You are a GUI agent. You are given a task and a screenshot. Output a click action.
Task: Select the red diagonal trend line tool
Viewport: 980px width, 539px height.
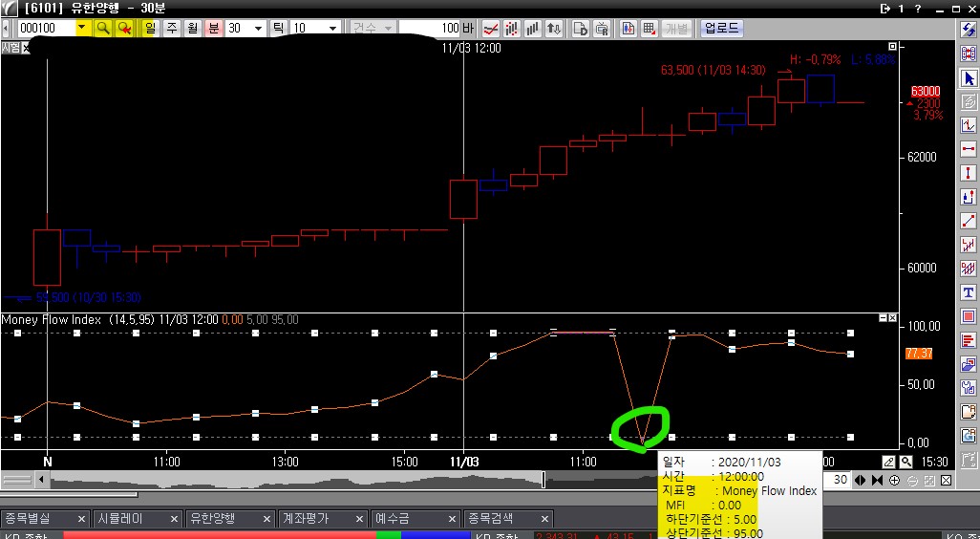coord(969,221)
